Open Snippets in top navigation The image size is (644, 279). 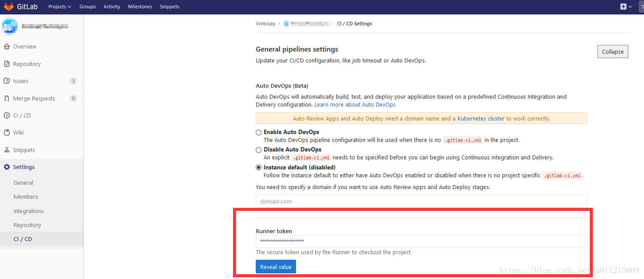pos(170,7)
